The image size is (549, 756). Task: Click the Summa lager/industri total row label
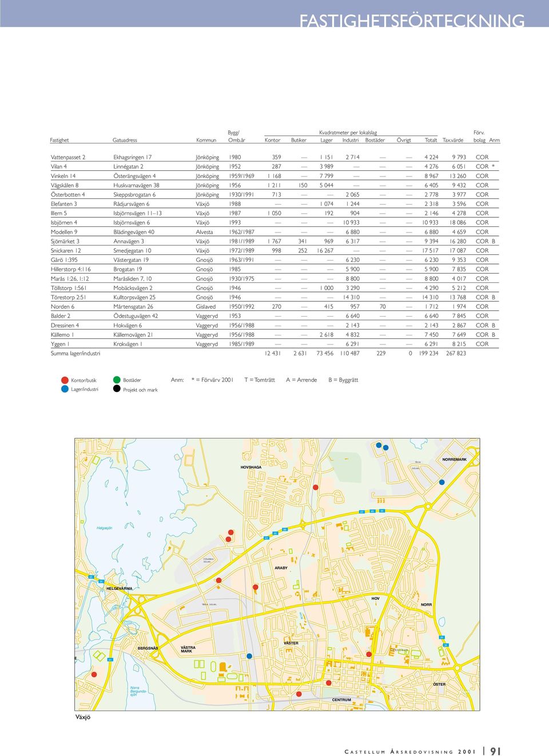coord(75,353)
